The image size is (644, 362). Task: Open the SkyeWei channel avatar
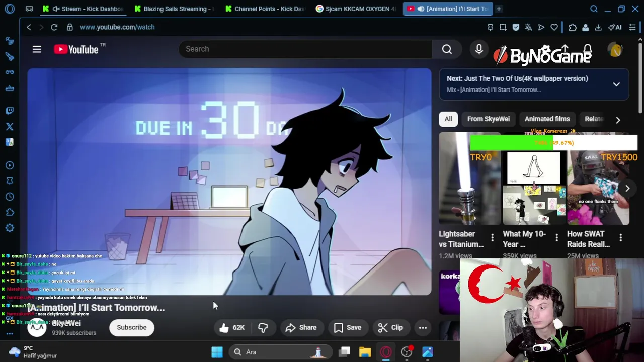pos(36,327)
